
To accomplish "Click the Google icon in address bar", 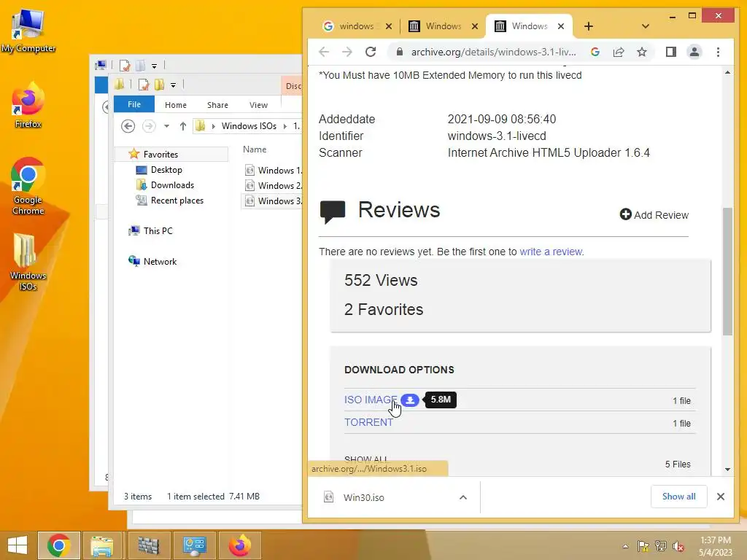I will [595, 52].
